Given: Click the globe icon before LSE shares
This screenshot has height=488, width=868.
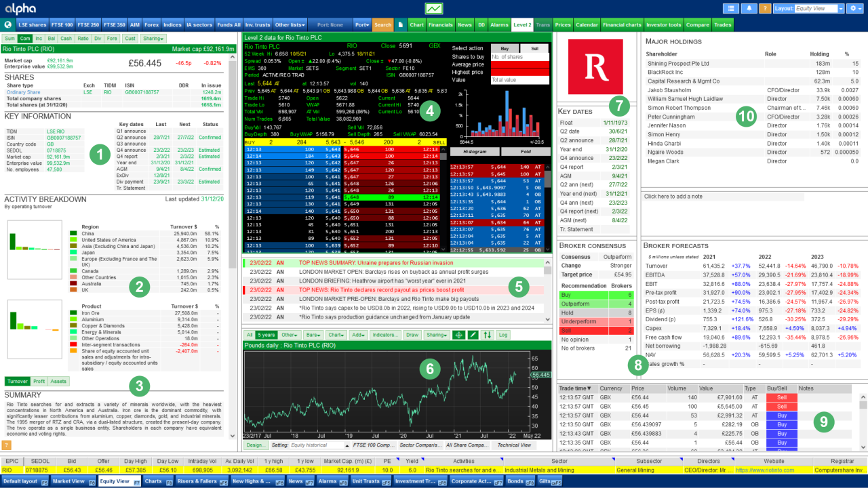Looking at the screenshot, I should pyautogui.click(x=7, y=25).
